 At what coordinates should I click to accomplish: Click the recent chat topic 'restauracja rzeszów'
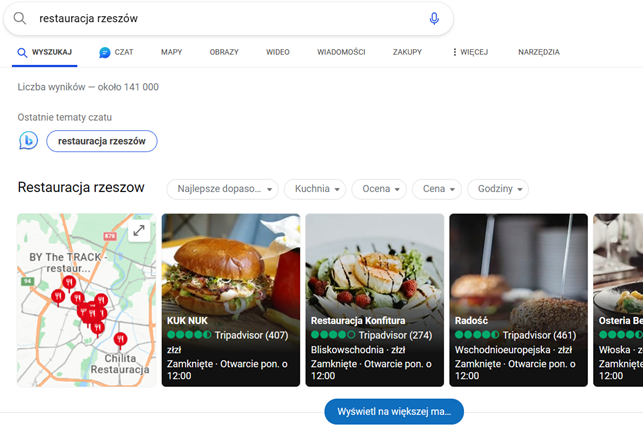(101, 141)
